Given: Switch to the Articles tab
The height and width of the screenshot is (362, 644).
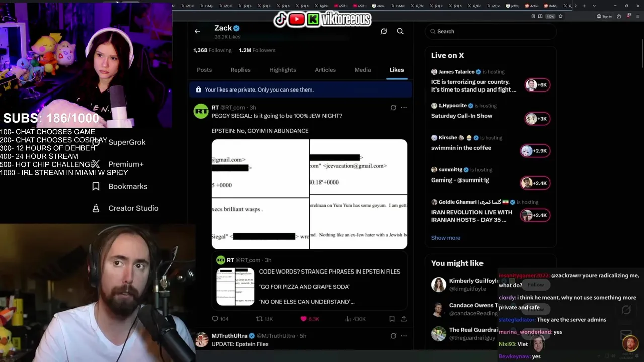Looking at the screenshot, I should [x=326, y=70].
